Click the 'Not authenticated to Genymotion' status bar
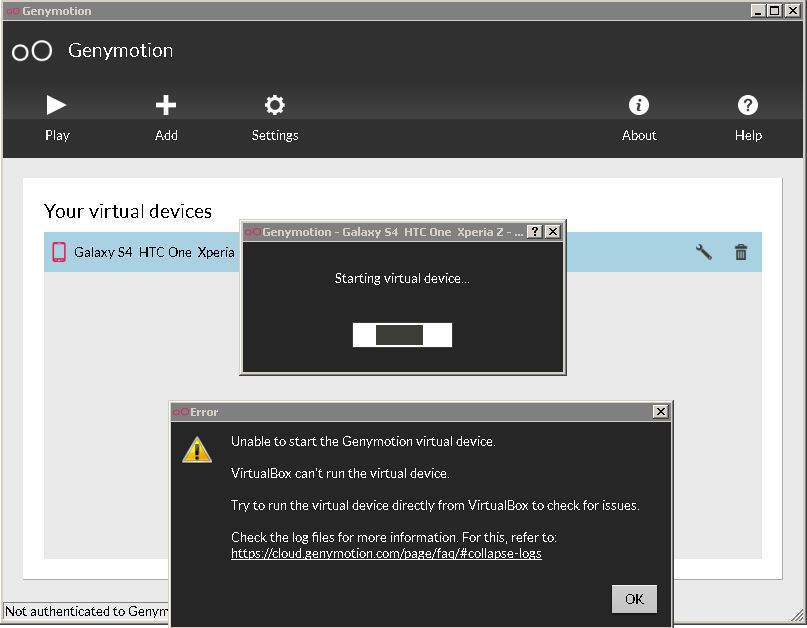 [x=85, y=611]
